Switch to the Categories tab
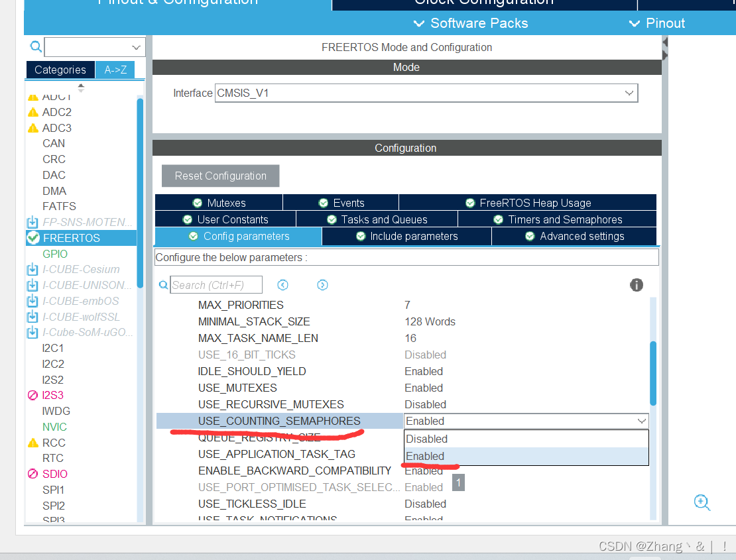 (x=60, y=70)
